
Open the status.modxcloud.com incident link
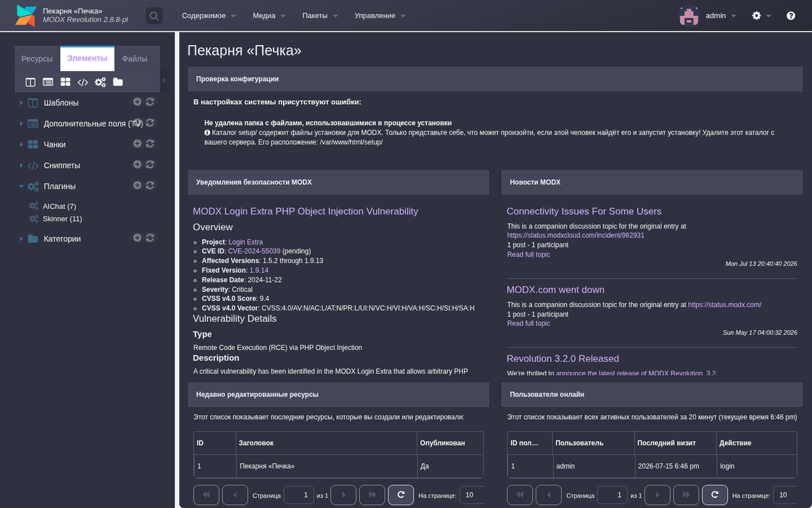[575, 235]
